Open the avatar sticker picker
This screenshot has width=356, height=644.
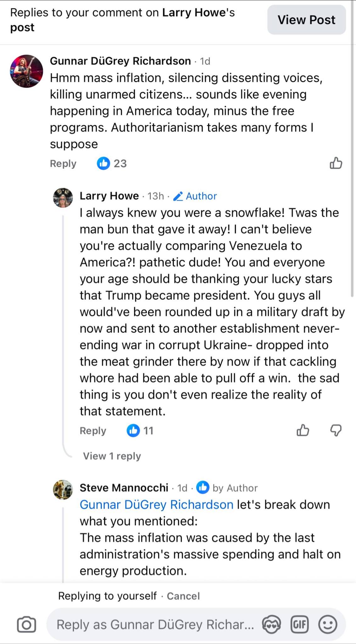[272, 625]
